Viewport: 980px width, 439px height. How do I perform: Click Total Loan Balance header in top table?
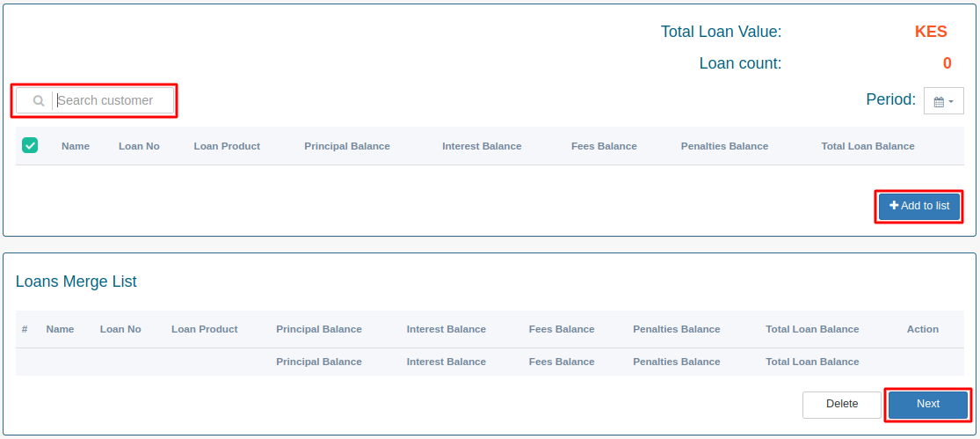click(x=867, y=146)
